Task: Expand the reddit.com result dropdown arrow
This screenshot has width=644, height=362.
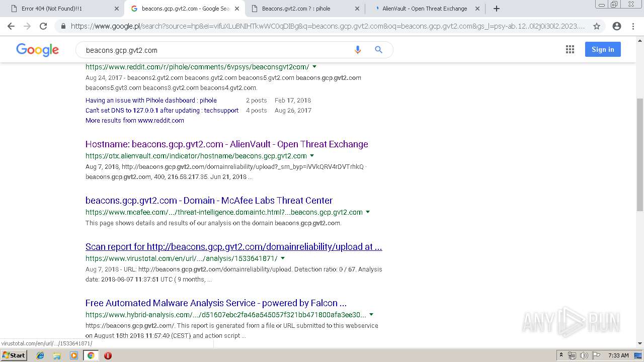Action: pyautogui.click(x=314, y=66)
